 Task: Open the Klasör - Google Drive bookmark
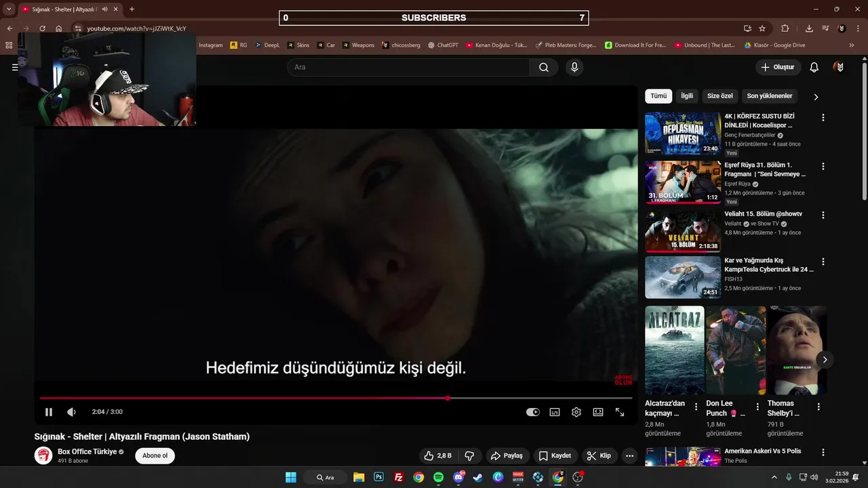point(774,45)
